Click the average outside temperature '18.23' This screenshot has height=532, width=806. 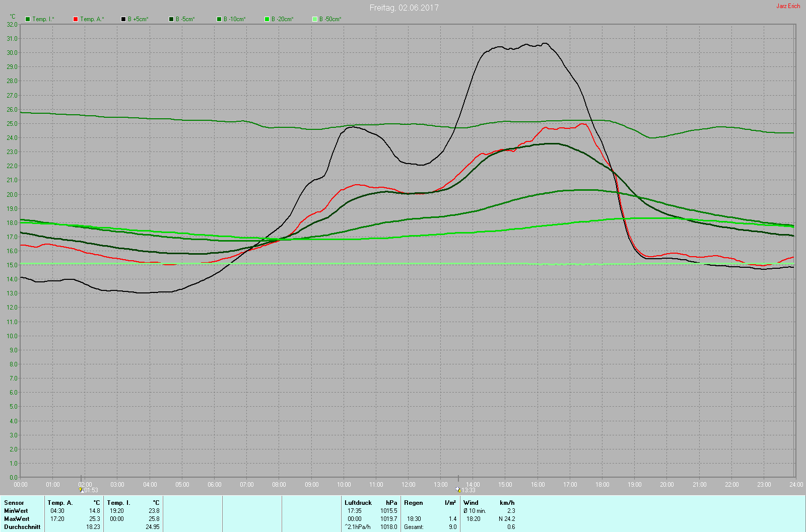pos(93,527)
